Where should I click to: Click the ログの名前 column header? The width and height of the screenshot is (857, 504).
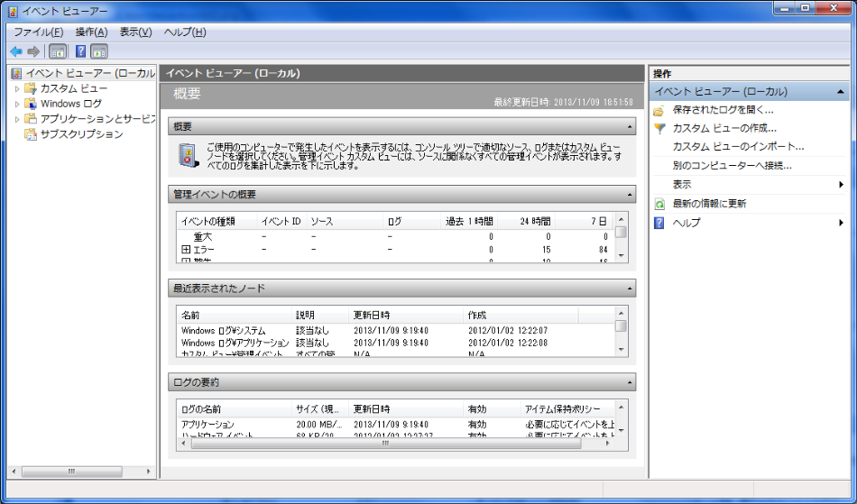coord(235,409)
